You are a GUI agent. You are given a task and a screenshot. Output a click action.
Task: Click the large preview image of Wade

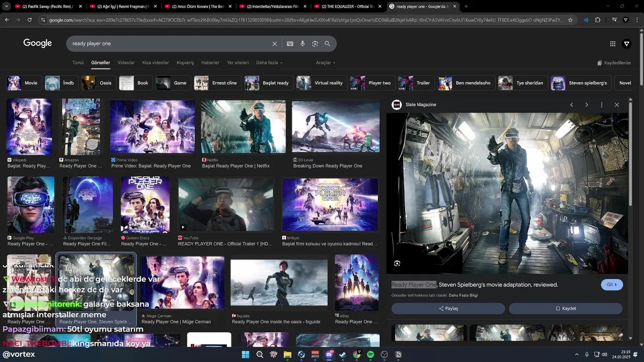point(507,193)
